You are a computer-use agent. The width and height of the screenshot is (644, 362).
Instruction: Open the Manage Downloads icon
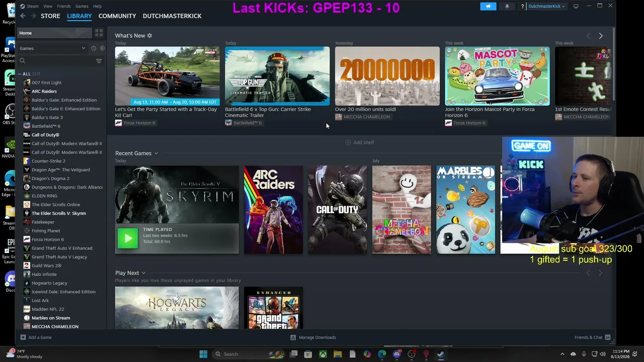[x=293, y=337]
